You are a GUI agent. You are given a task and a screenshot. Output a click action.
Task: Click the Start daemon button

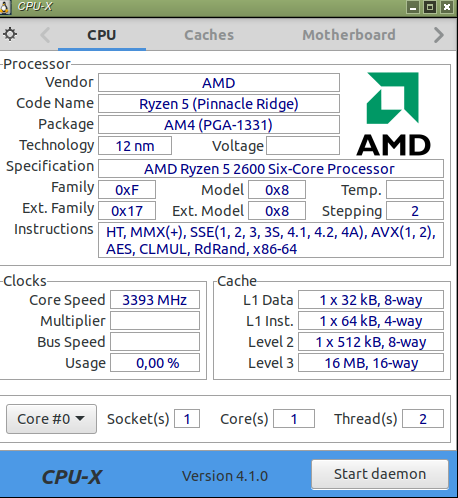pos(380,474)
